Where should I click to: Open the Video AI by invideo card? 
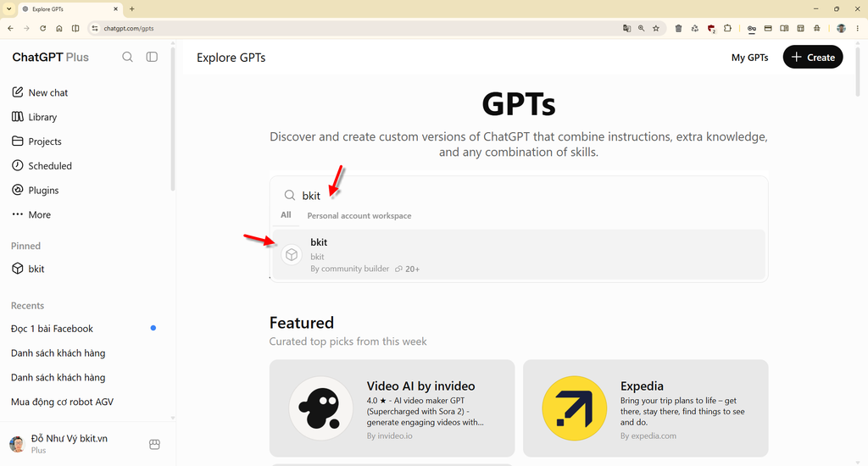392,408
